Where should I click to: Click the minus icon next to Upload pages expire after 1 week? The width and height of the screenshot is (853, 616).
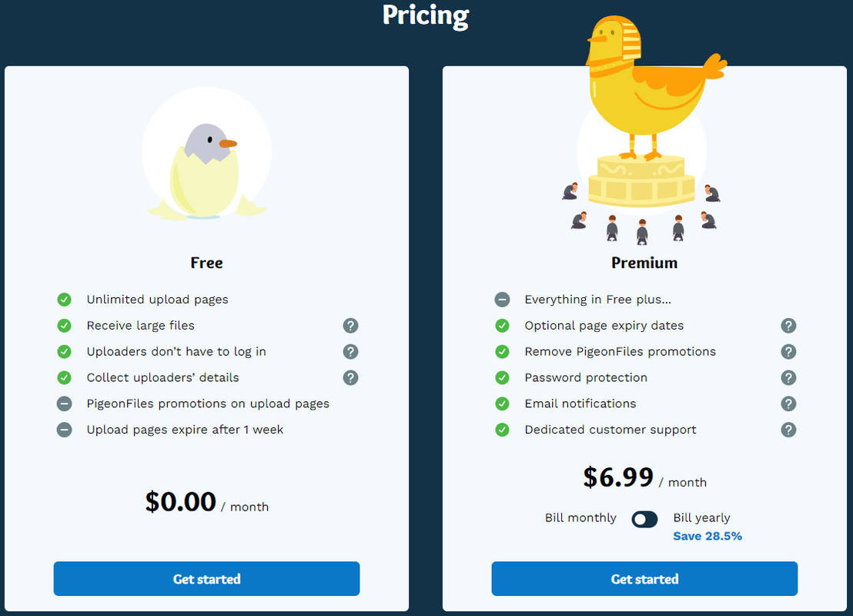64,430
